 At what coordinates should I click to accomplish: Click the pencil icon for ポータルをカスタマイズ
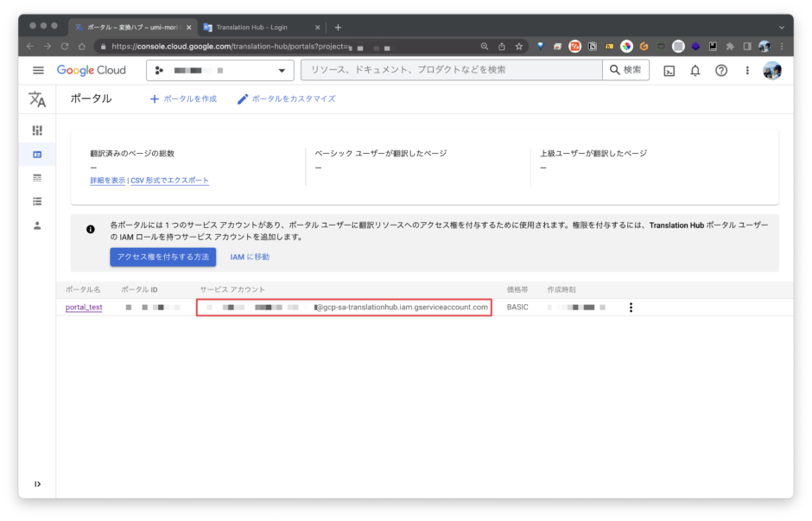click(244, 98)
